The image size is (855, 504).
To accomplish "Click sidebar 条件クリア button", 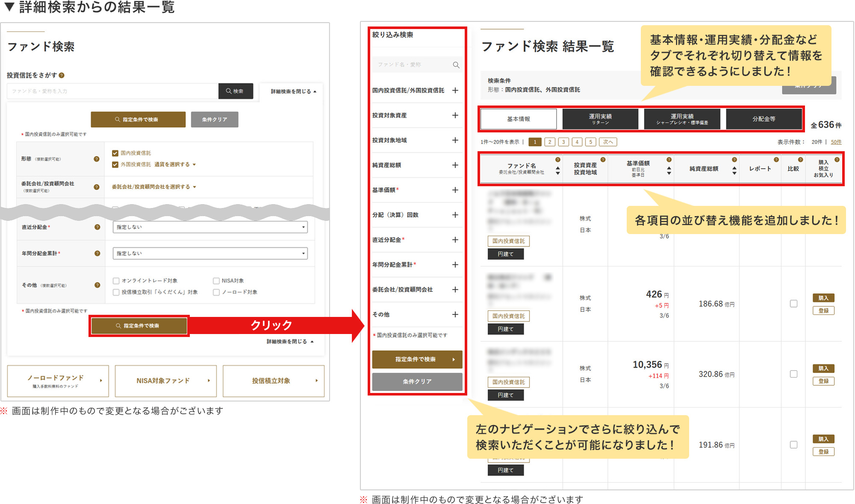I will pyautogui.click(x=417, y=381).
